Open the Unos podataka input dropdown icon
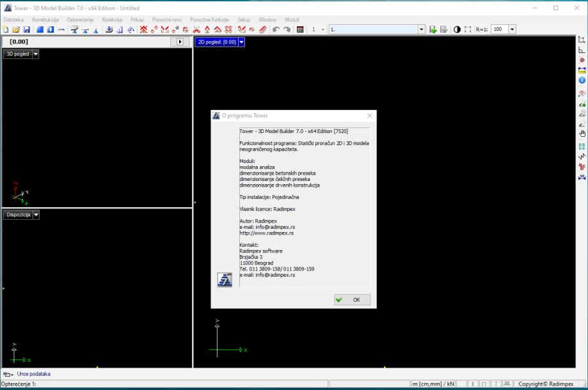 (x=8, y=374)
